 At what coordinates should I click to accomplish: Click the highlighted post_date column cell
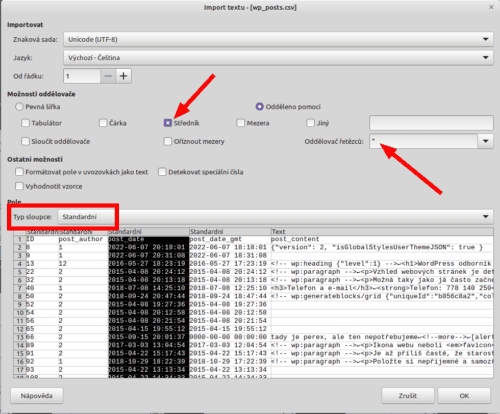(x=149, y=239)
